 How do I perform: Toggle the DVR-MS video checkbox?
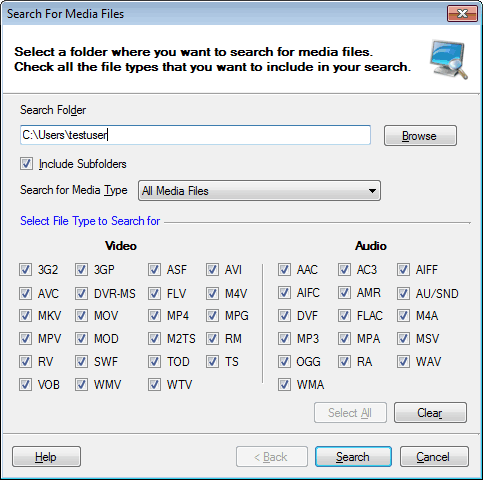(x=81, y=294)
